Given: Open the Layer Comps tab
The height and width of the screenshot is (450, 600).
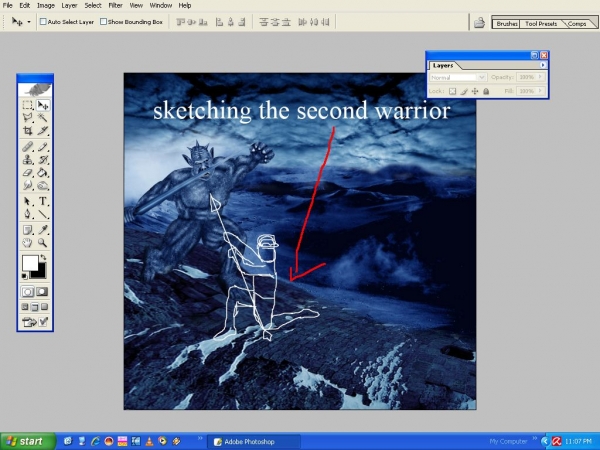Looking at the screenshot, I should 577,24.
